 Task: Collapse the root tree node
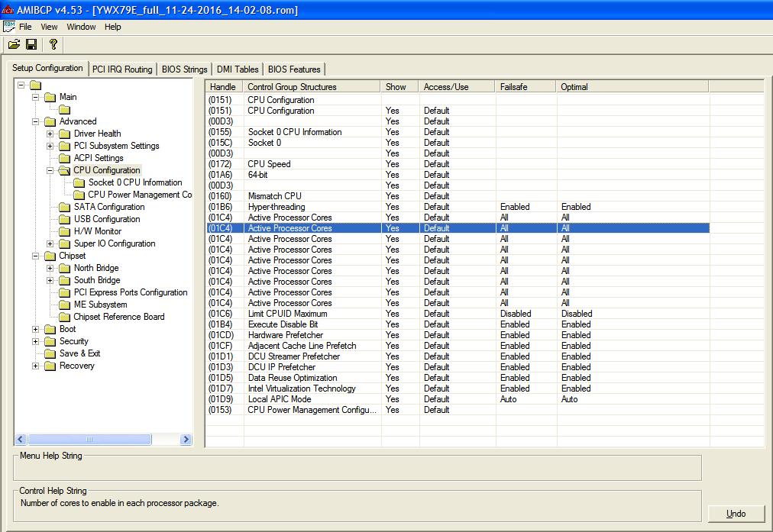coord(21,85)
